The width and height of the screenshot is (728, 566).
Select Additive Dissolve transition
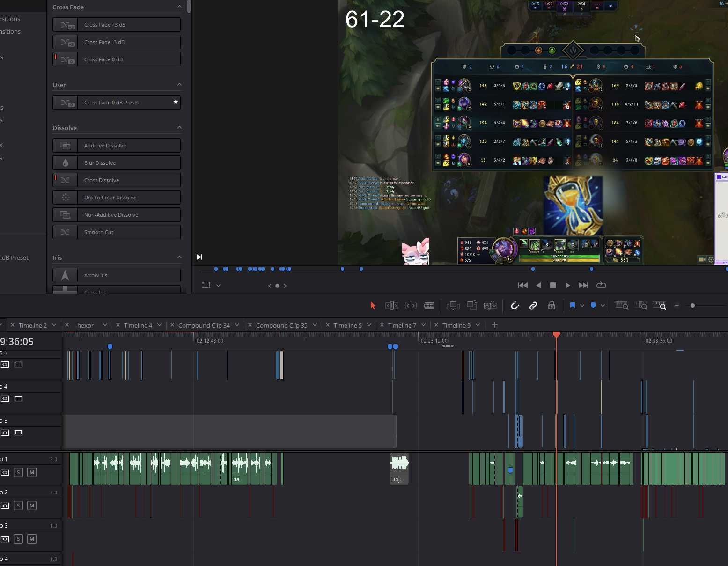pyautogui.click(x=117, y=146)
